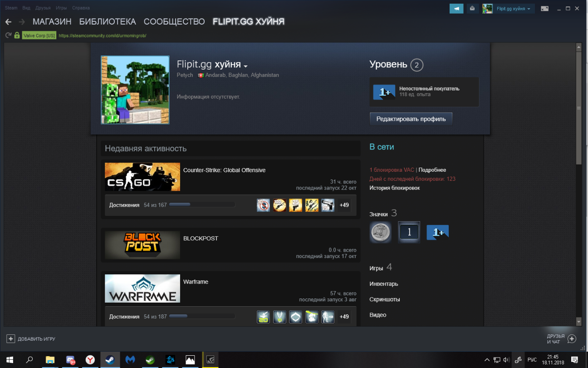Open История блокировок link
588x368 pixels.
pyautogui.click(x=394, y=188)
